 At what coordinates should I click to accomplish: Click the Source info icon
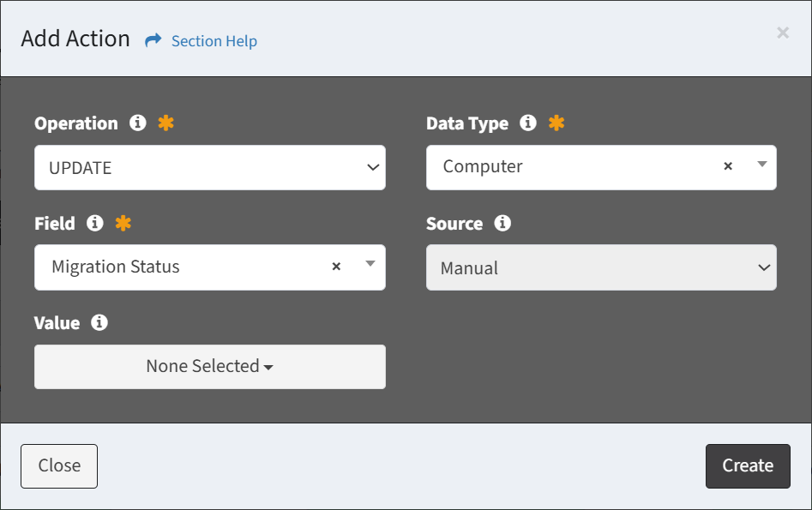pyautogui.click(x=502, y=223)
